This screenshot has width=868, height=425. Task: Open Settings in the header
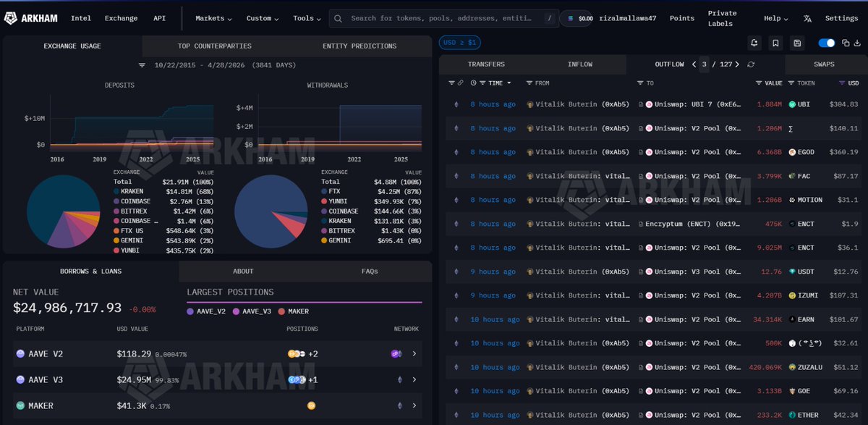(841, 18)
